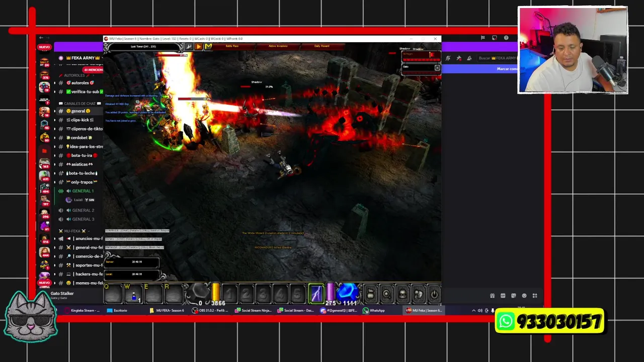644x362 pixels.
Task: Toggle microphone icon in system tray
Action: click(x=493, y=311)
